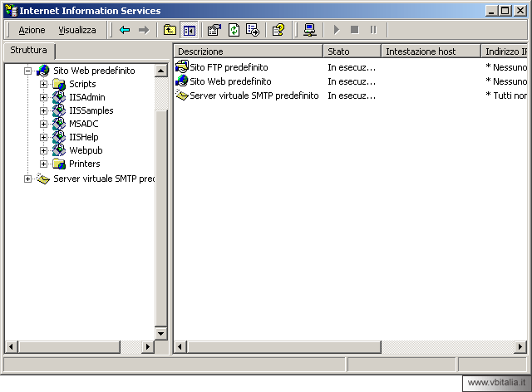Click the Up one level folder icon
The height and width of the screenshot is (392, 532).
170,30
